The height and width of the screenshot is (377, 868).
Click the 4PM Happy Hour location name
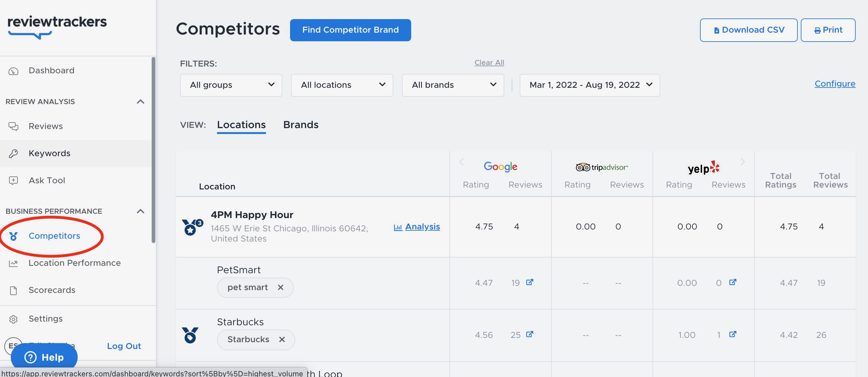point(252,215)
